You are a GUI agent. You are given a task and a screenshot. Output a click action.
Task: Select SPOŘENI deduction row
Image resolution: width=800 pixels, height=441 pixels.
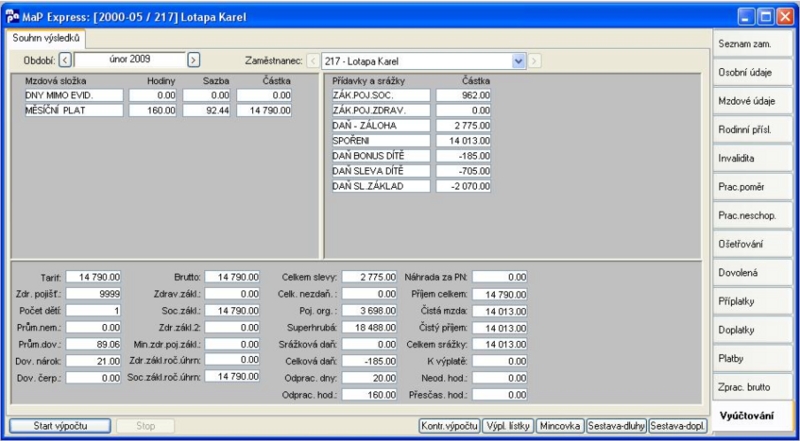411,141
